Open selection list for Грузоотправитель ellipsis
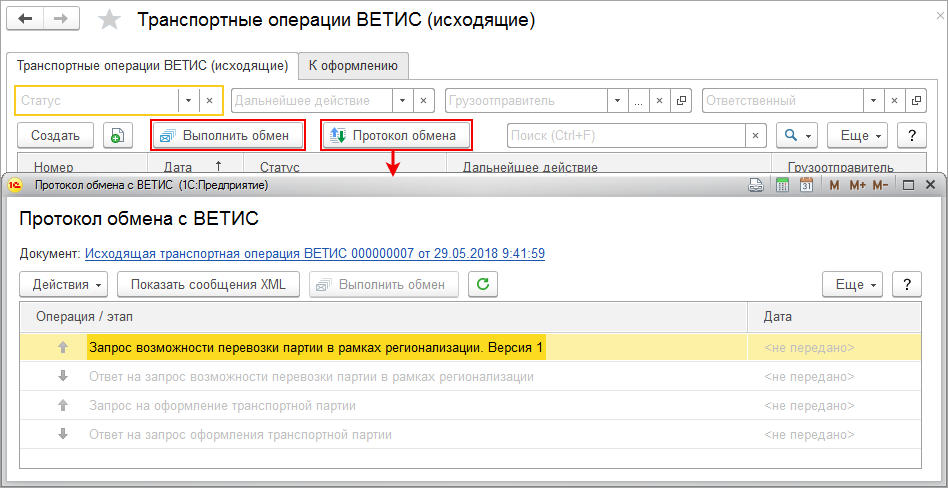The height and width of the screenshot is (488, 948). [x=639, y=101]
